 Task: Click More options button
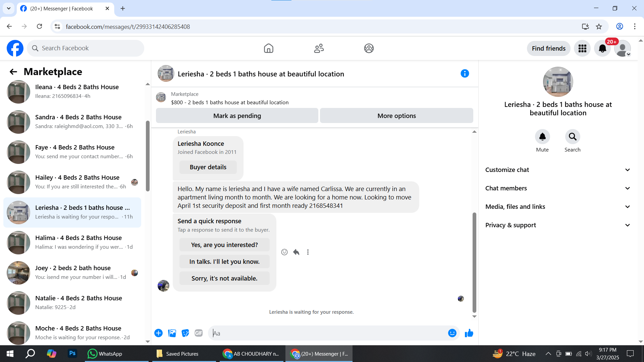[397, 116]
